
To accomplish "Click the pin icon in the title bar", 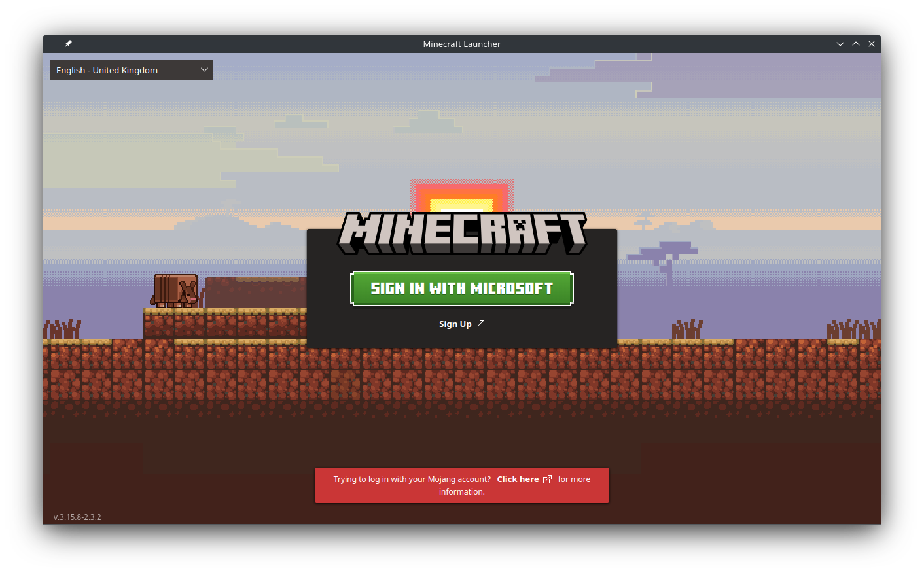I will [x=68, y=44].
